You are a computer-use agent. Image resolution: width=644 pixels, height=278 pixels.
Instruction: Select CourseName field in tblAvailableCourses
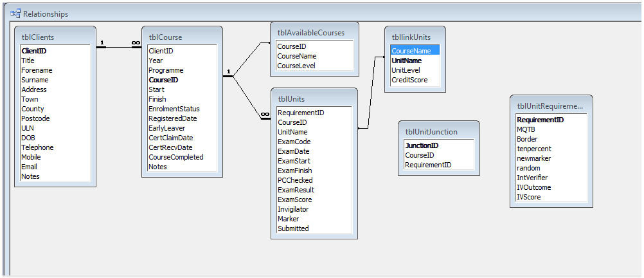pos(314,56)
